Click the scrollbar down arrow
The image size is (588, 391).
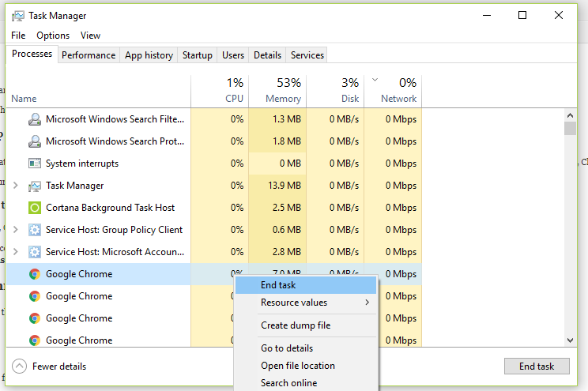(x=570, y=340)
